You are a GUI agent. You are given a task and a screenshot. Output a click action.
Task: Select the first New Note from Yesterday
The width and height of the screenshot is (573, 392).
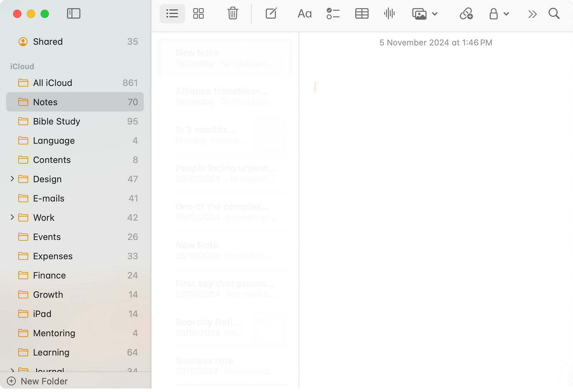pos(225,58)
